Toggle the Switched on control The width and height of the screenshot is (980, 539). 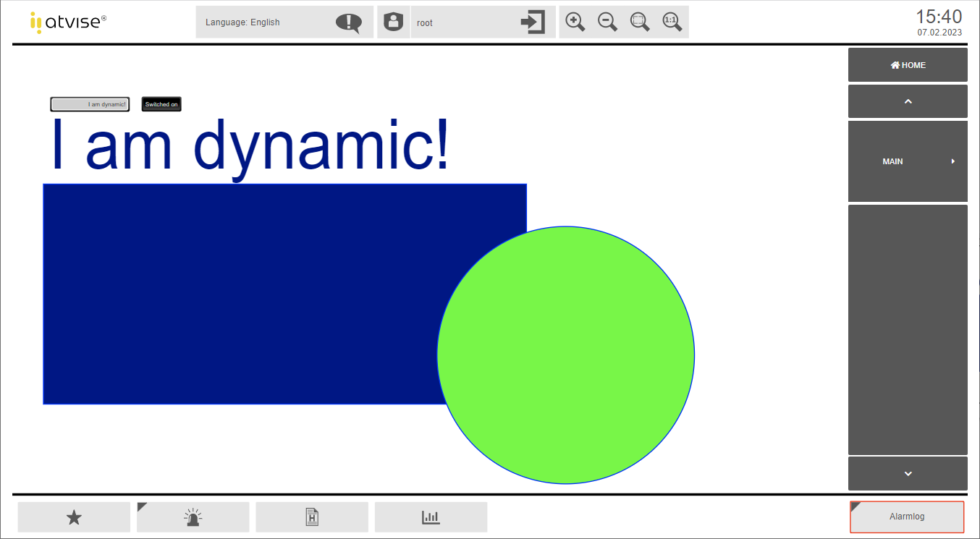click(x=161, y=103)
